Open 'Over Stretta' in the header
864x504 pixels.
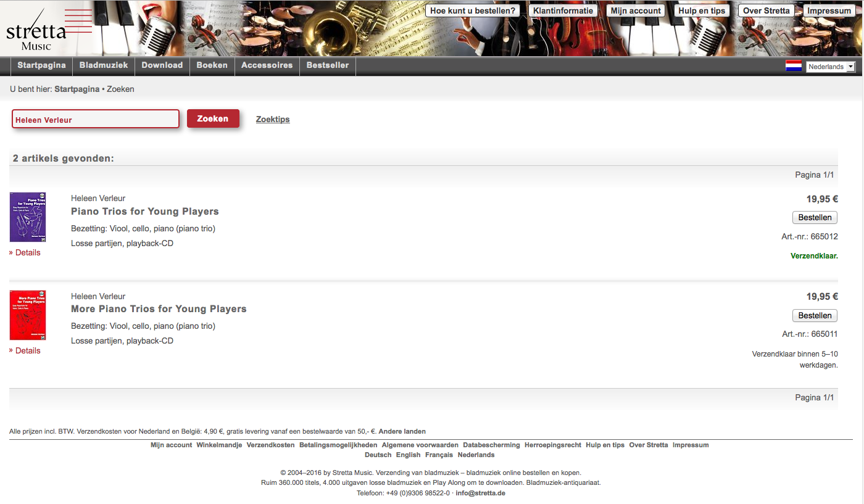[766, 10]
